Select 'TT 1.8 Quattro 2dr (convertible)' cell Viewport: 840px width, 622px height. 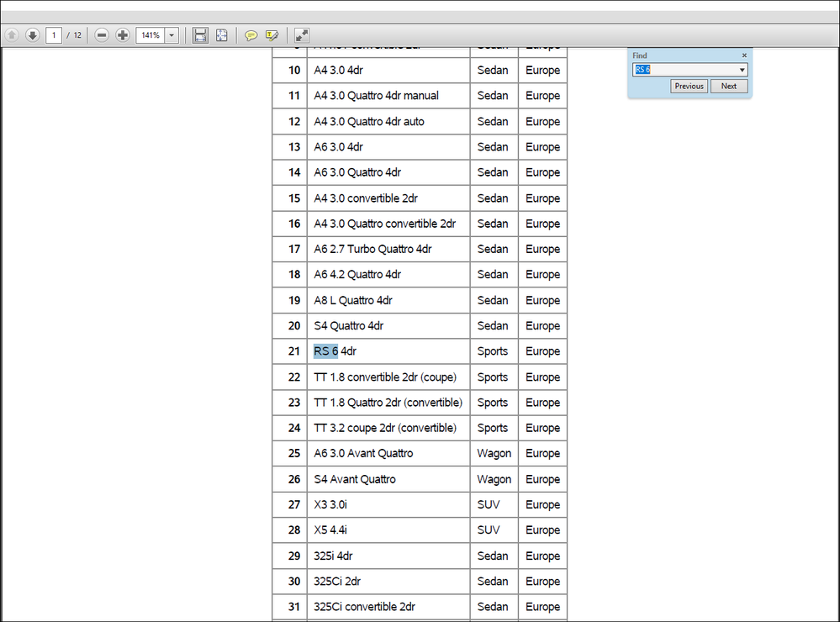[x=388, y=403]
